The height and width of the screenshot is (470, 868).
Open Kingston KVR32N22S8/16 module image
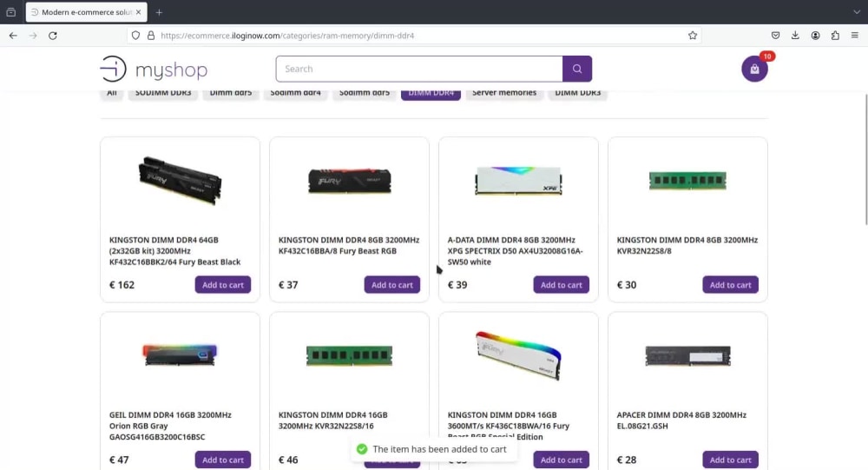(x=349, y=355)
